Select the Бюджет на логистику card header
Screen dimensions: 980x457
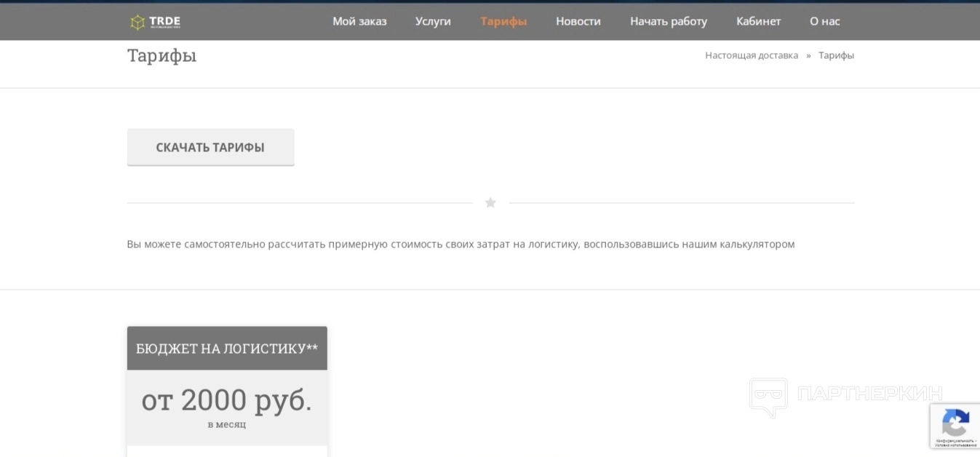[227, 348]
